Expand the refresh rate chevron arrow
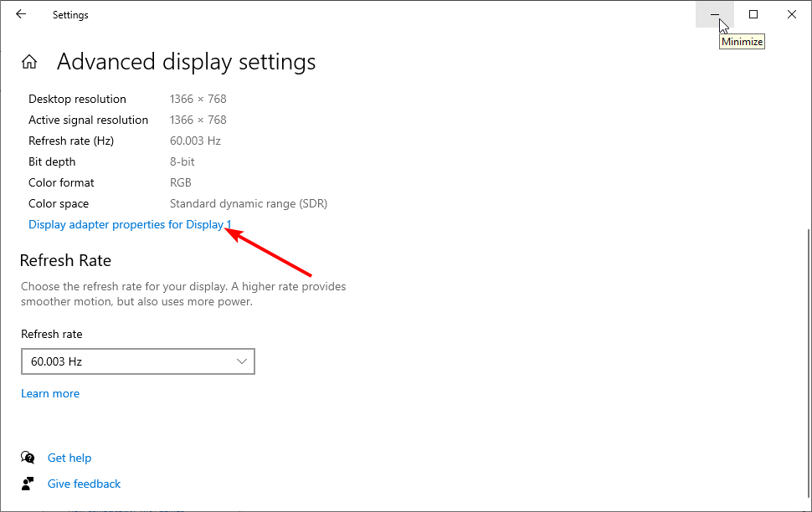812x512 pixels. tap(241, 361)
